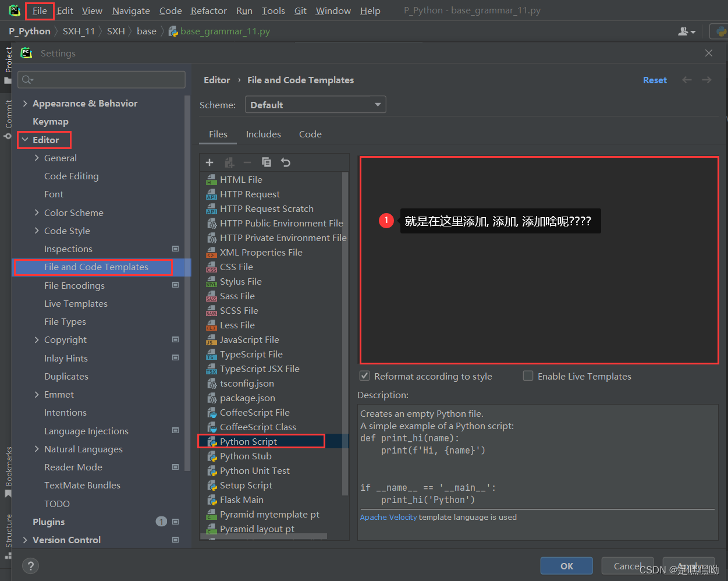Viewport: 728px width, 581px height.
Task: Expand the Emmet subsection
Action: pyautogui.click(x=37, y=394)
